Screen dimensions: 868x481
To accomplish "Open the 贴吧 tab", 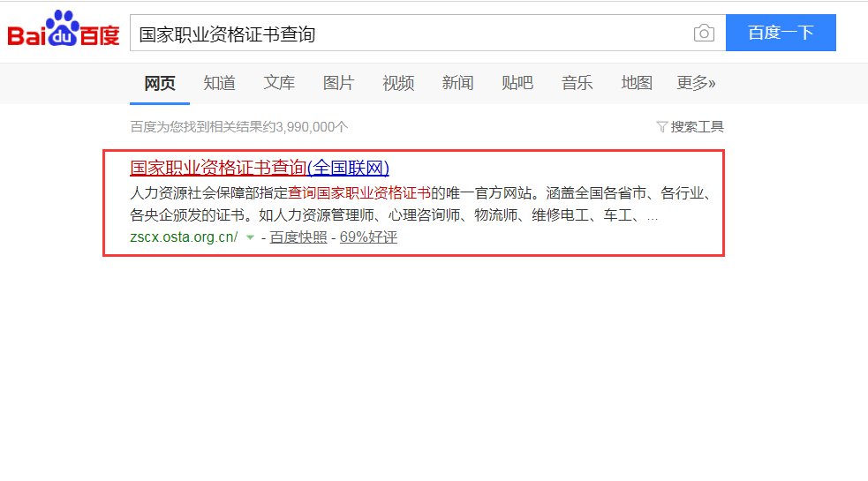I will pos(517,83).
